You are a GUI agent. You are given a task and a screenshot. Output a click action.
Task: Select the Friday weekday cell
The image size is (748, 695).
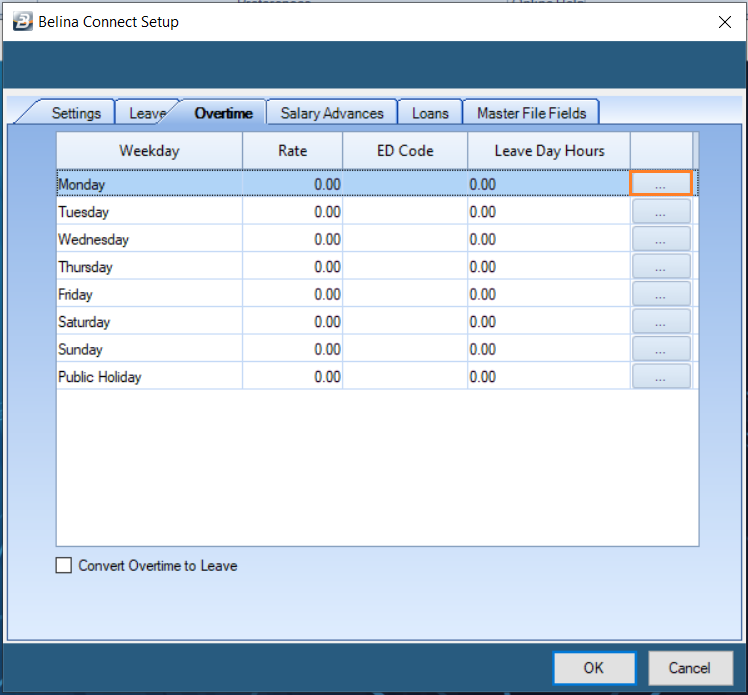[149, 294]
